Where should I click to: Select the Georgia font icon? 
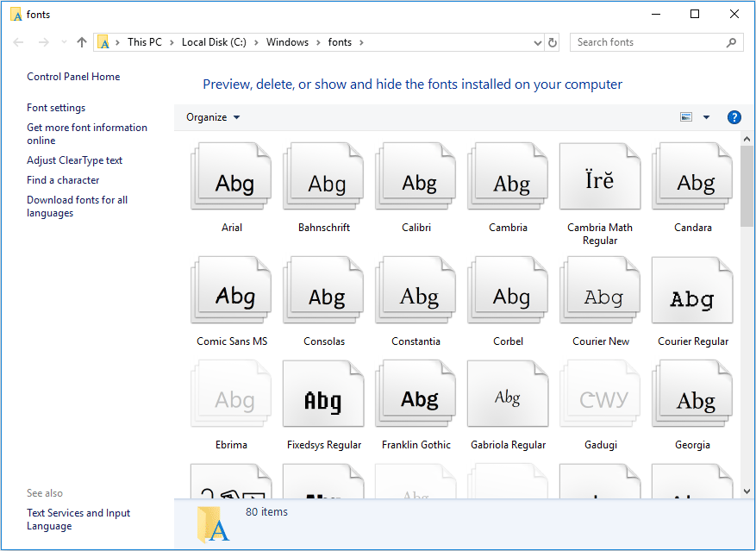click(692, 394)
